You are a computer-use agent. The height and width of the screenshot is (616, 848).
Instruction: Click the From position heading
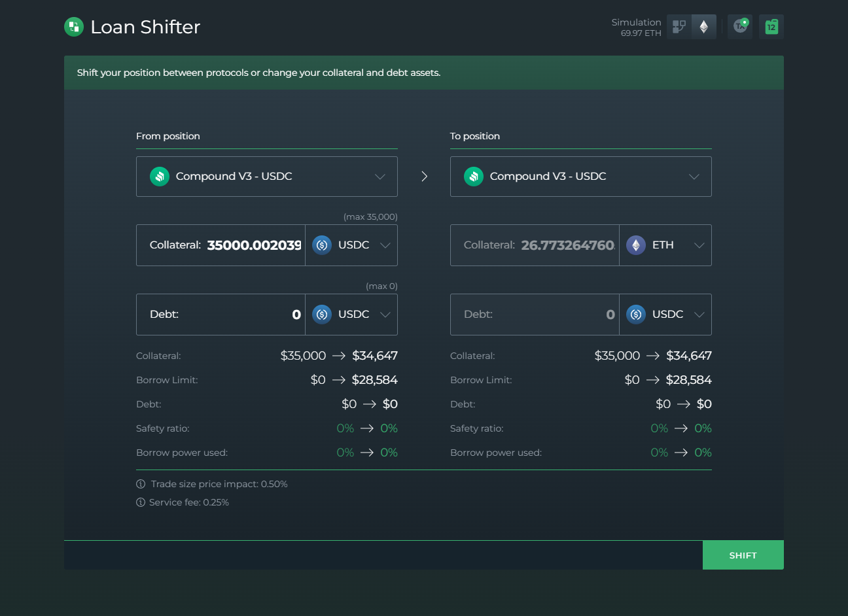168,136
